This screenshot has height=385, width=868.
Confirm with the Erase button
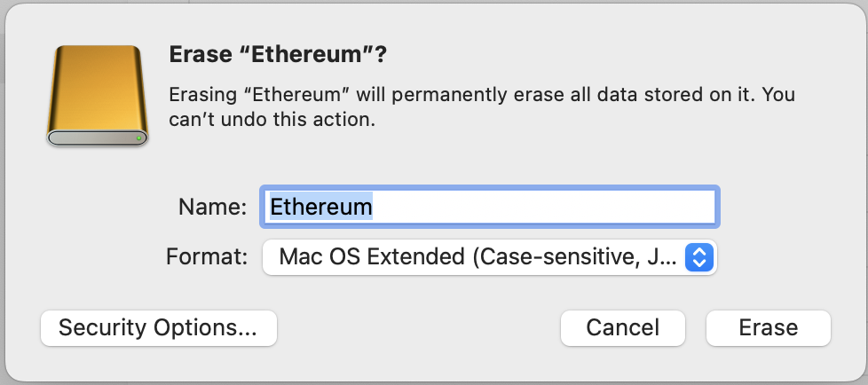[x=768, y=327]
